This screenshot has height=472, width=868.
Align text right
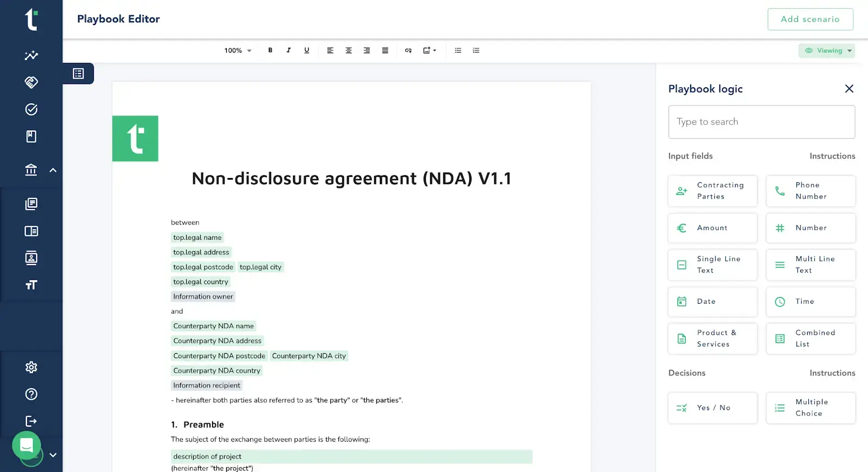click(367, 50)
